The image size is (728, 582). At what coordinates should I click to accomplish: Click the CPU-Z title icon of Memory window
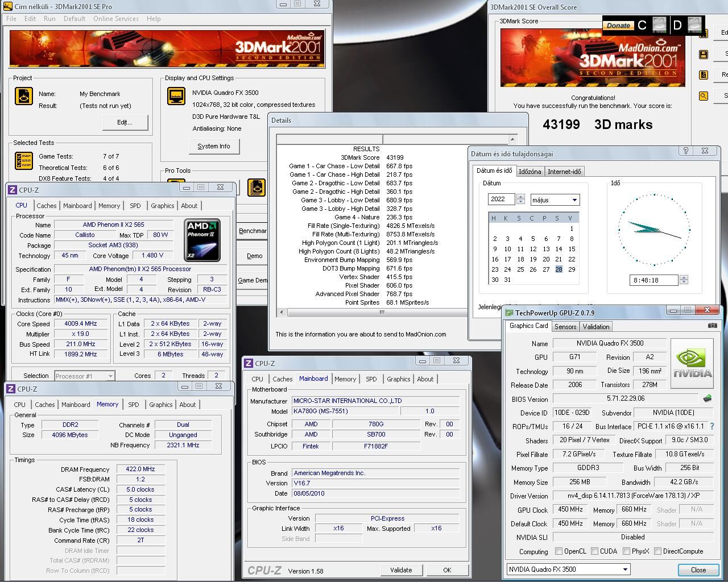click(10, 389)
